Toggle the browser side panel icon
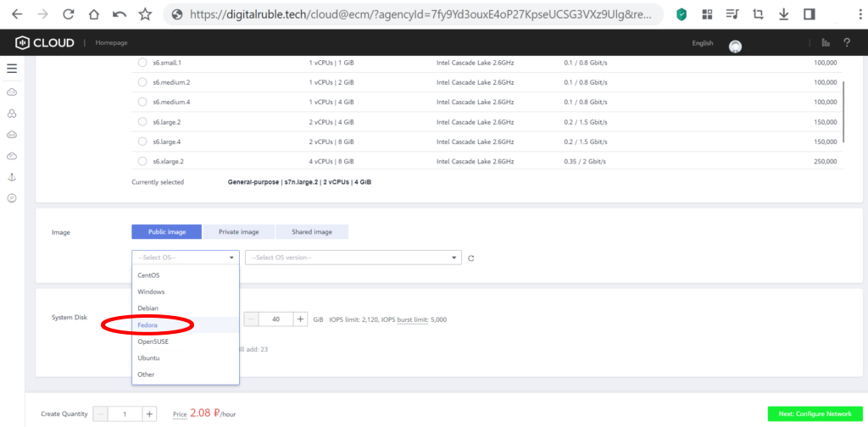868x427 pixels. pos(810,15)
